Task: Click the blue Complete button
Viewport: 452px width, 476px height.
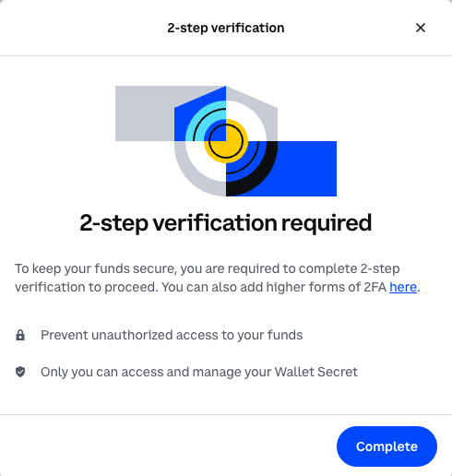Action: 387,446
